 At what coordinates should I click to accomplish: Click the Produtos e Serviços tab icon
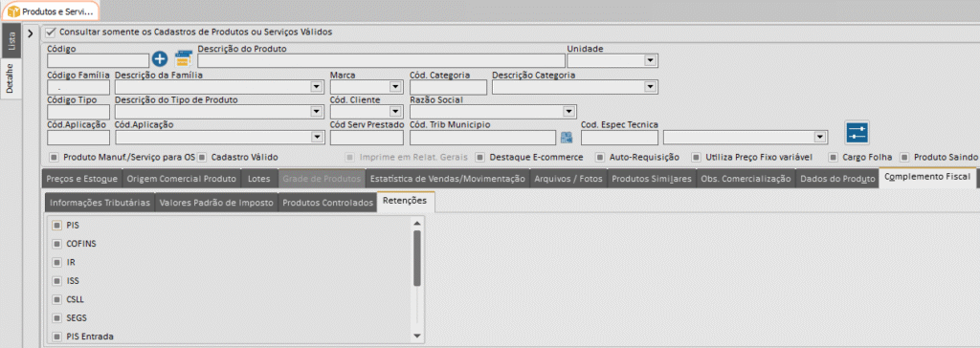(13, 11)
